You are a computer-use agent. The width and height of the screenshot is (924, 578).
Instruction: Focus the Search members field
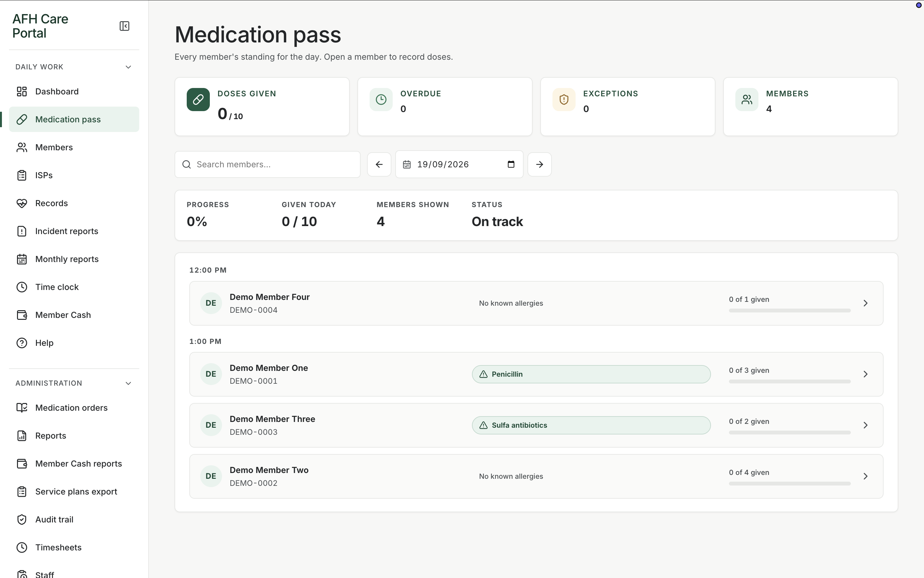(267, 164)
